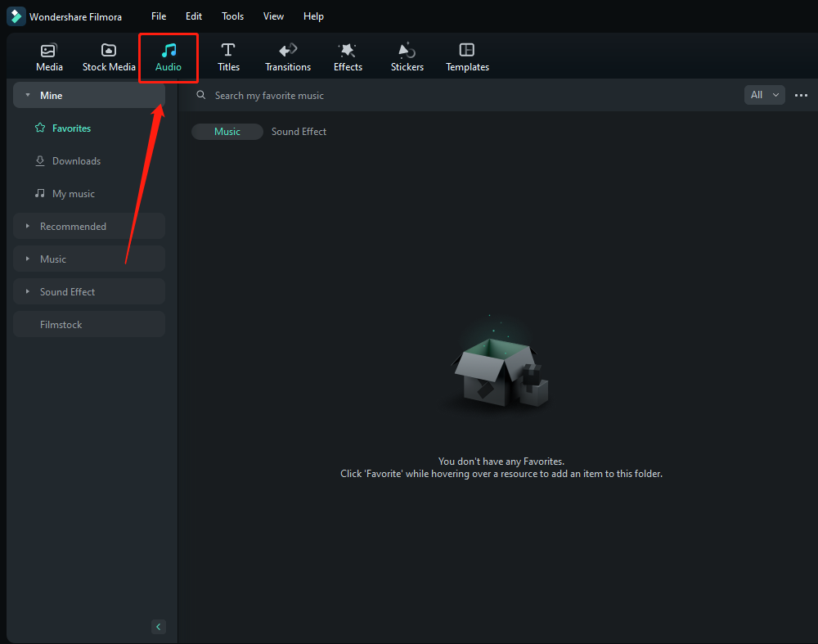Switch to the Sound Effect filter pill
Screen dimensions: 818x644
299,132
